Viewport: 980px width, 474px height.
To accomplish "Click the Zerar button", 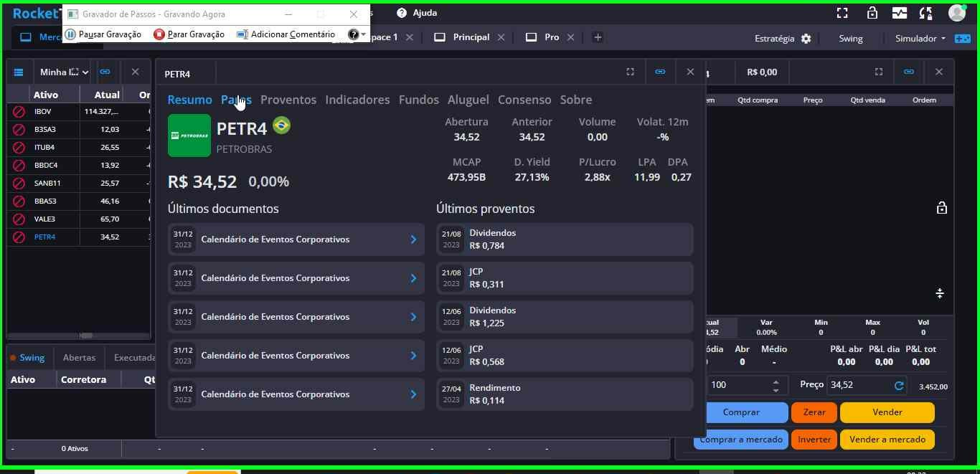I will coord(814,412).
